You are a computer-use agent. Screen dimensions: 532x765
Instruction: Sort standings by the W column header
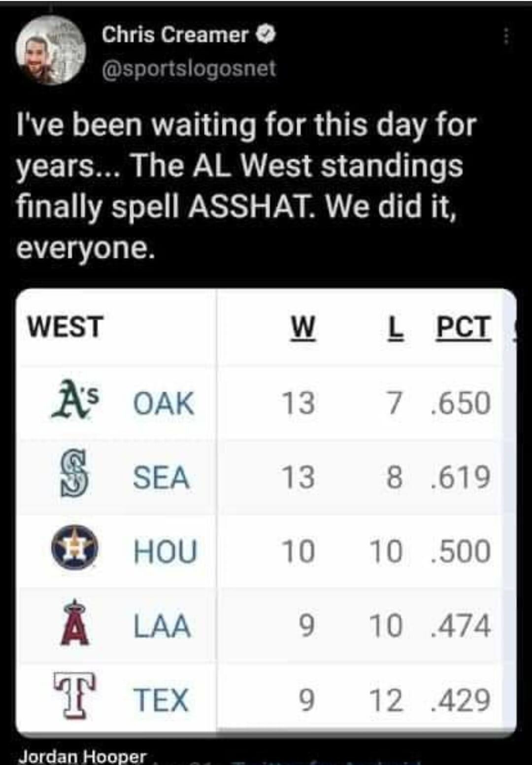tap(302, 327)
